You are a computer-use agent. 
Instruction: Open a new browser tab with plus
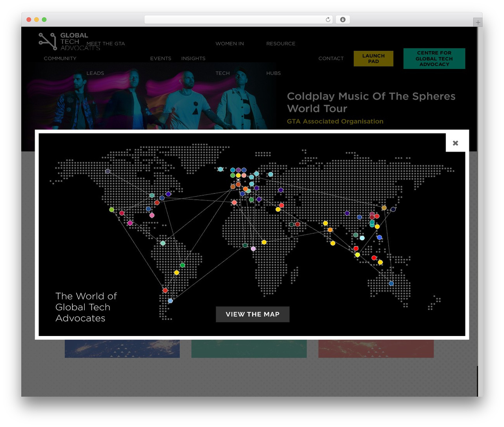click(x=478, y=22)
